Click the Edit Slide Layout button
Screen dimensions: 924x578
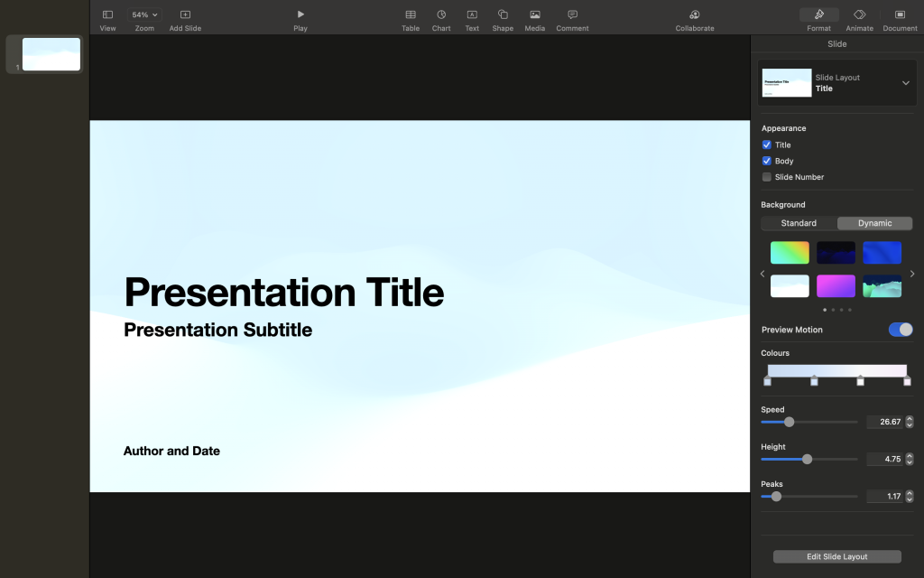(836, 556)
